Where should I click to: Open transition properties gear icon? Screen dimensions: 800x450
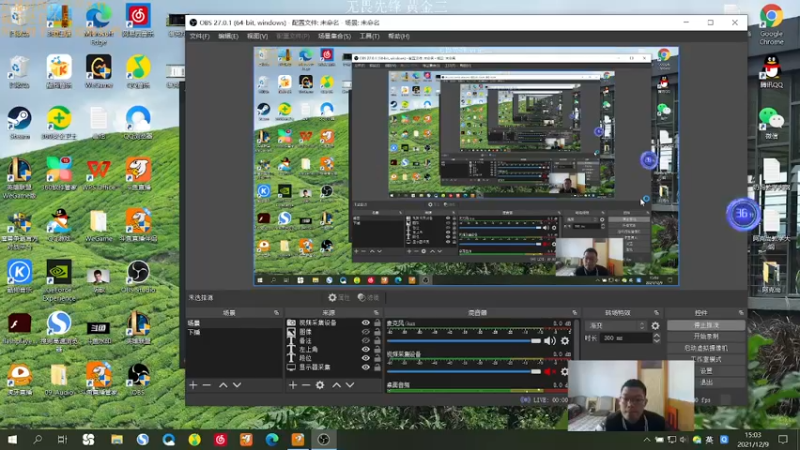656,326
